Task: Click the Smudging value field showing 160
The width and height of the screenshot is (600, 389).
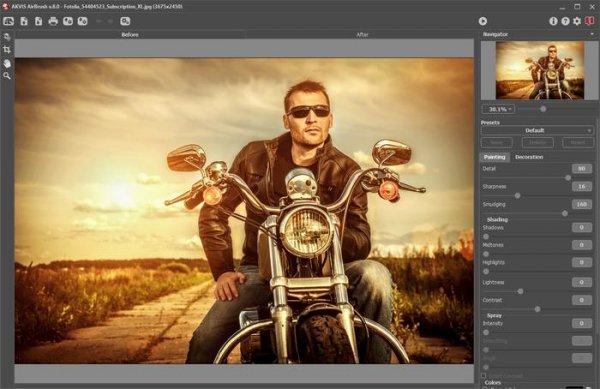Action: coord(582,204)
